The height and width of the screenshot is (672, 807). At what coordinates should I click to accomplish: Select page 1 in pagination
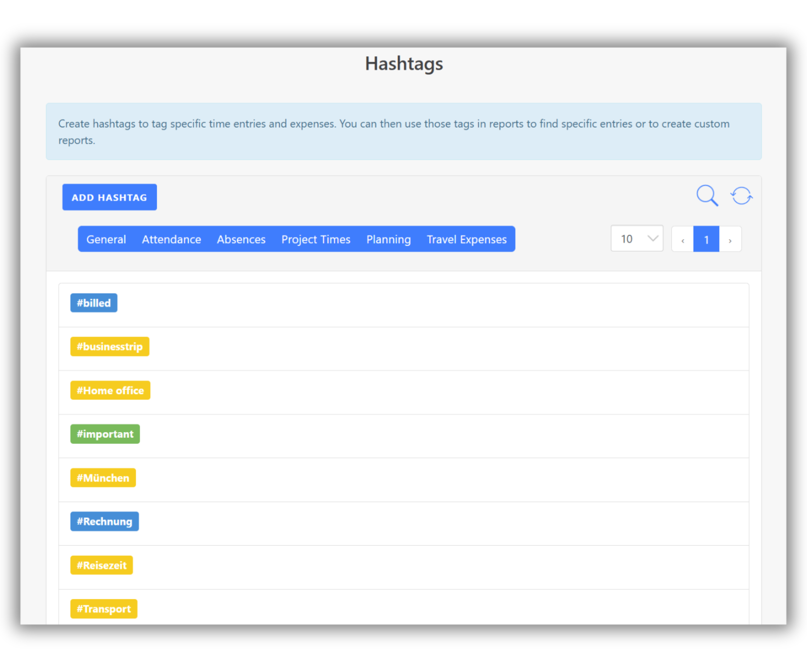point(706,239)
